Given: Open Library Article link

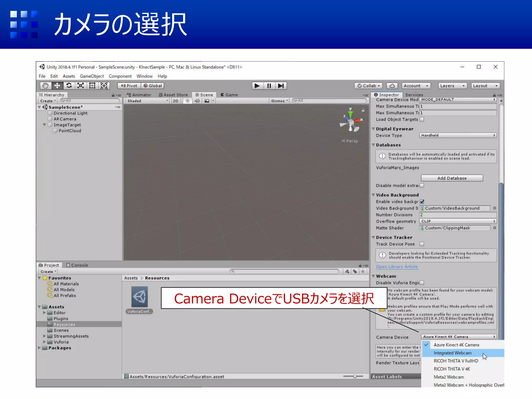Looking at the screenshot, I should [x=397, y=267].
